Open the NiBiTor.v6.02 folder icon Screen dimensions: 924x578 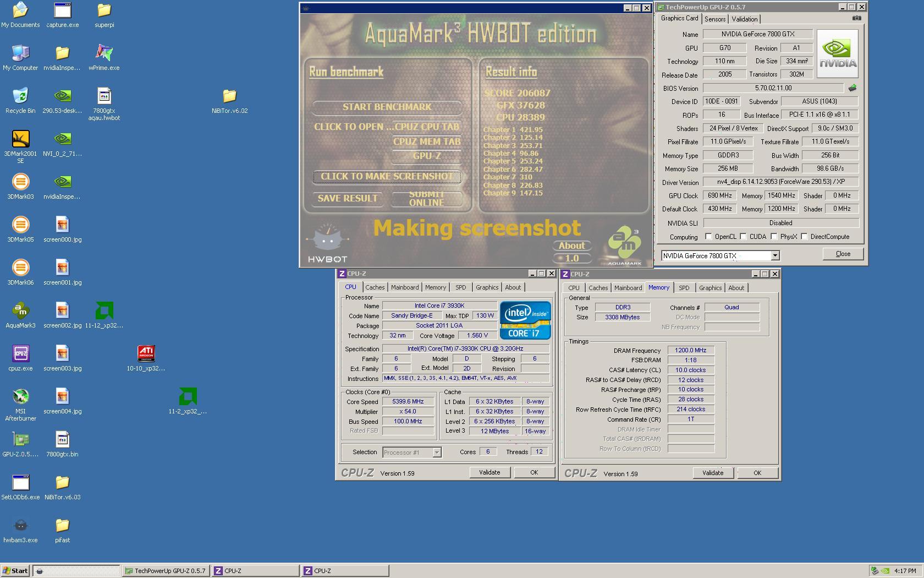coord(229,101)
